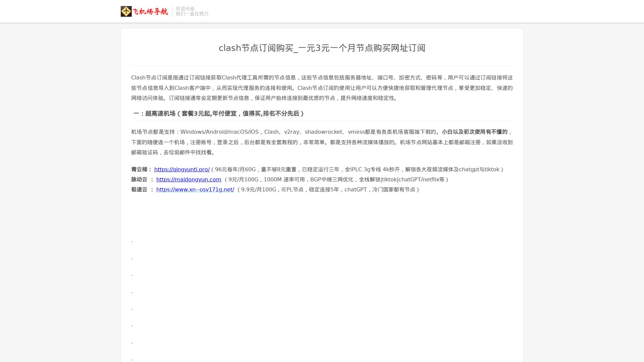
Task: Click the first dot line below the links
Action: coord(132,241)
